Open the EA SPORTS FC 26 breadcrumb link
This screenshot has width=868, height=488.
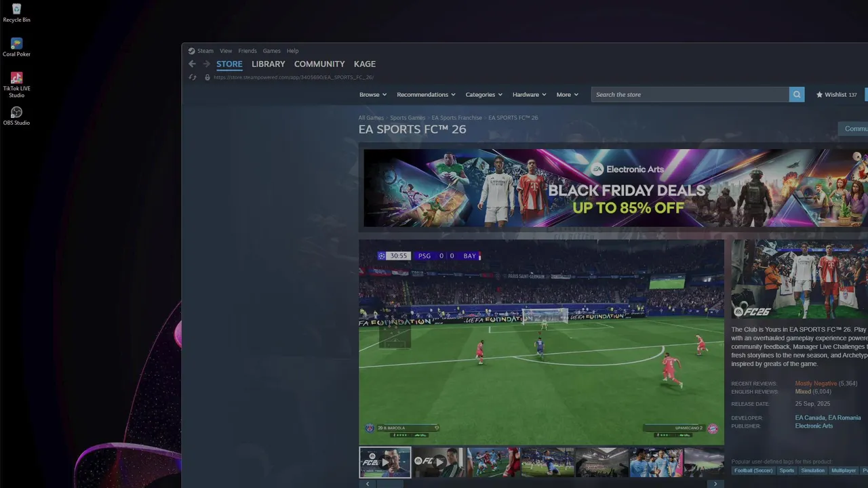coord(513,118)
